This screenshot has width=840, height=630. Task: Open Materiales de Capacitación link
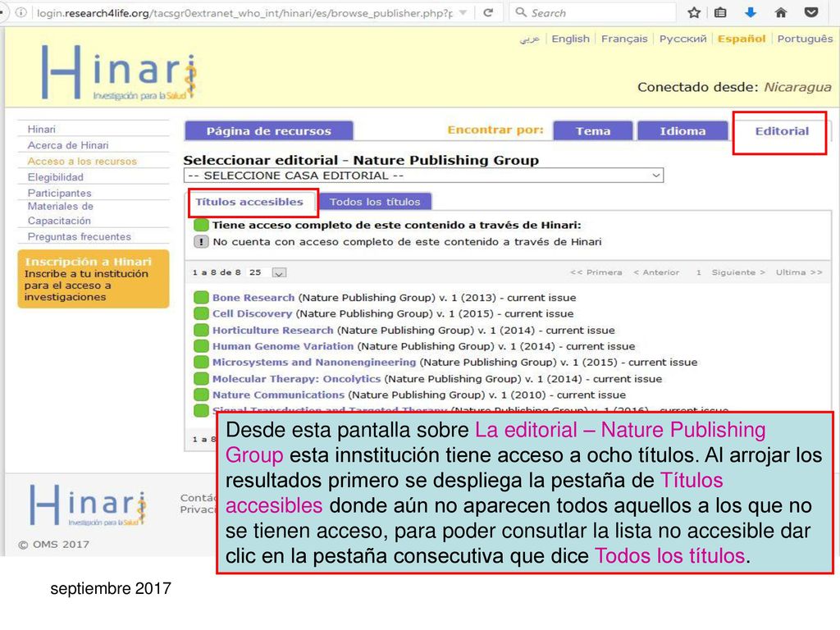(60, 213)
